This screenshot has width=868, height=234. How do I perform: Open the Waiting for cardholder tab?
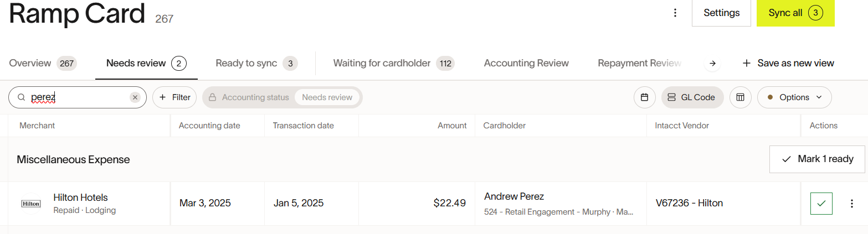point(394,63)
